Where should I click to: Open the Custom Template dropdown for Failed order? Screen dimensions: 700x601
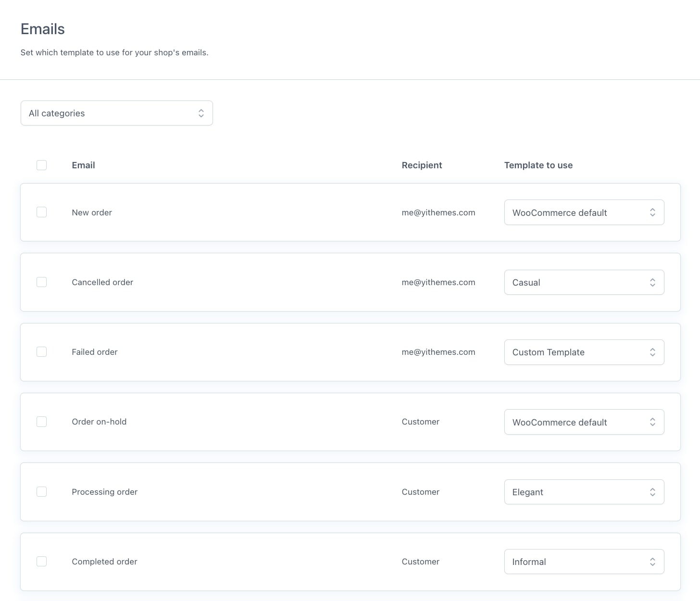(x=584, y=352)
